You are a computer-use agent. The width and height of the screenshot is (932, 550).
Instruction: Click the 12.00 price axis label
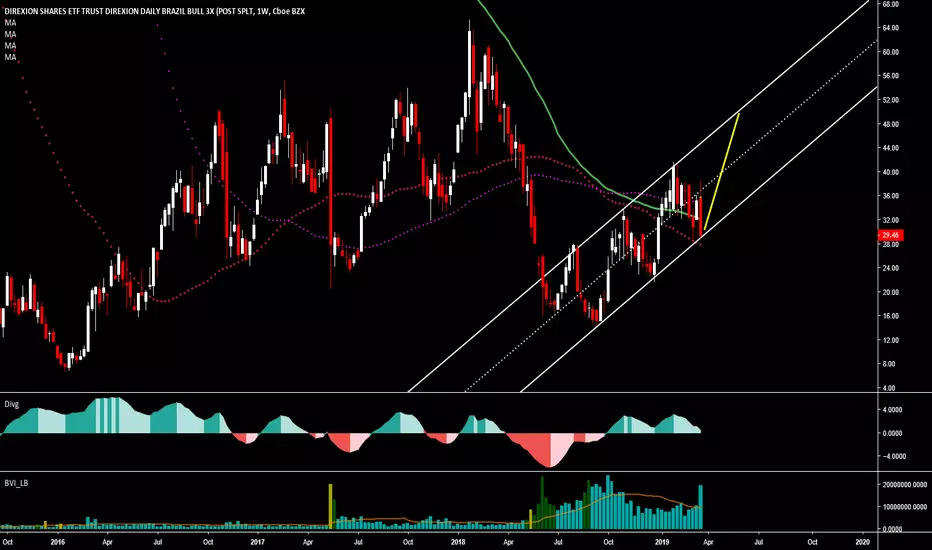tap(890, 341)
